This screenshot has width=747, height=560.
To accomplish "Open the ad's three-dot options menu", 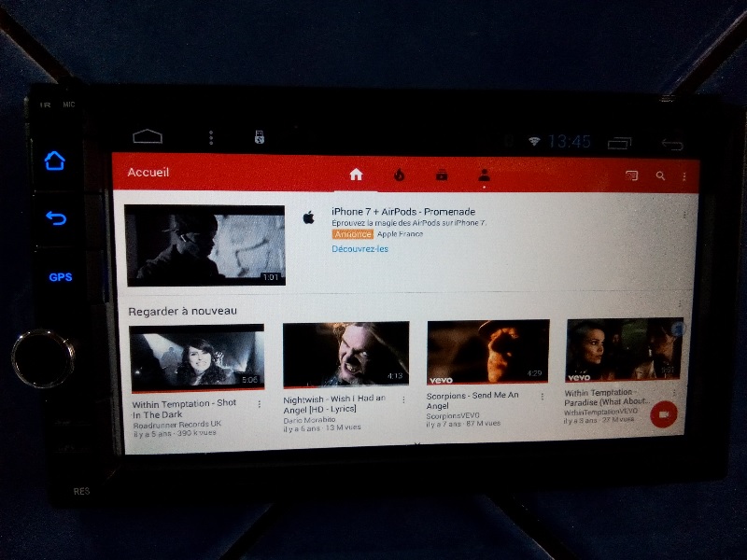I will click(x=684, y=216).
